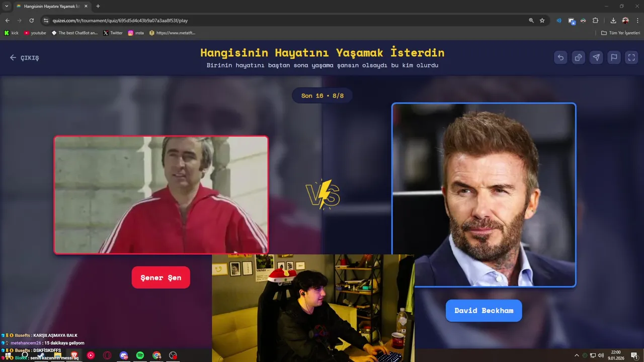The image size is (644, 362).
Task: Click the ÇIKIŞ exit button
Action: [24, 57]
